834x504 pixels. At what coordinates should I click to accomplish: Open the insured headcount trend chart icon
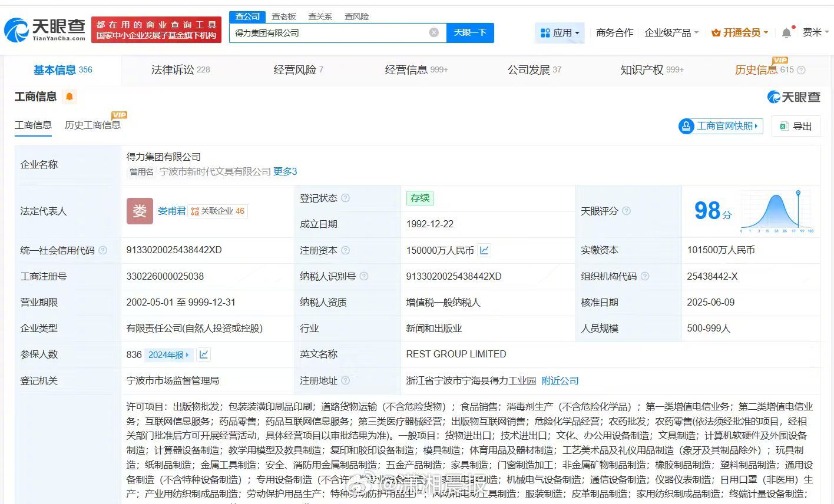coord(203,354)
